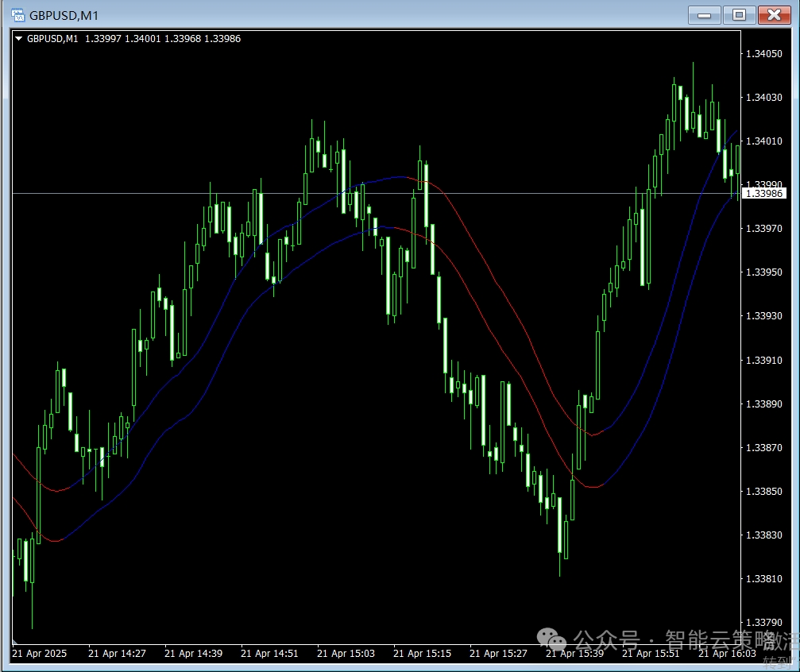Click the 1.33790 price scale label

pyautogui.click(x=763, y=623)
